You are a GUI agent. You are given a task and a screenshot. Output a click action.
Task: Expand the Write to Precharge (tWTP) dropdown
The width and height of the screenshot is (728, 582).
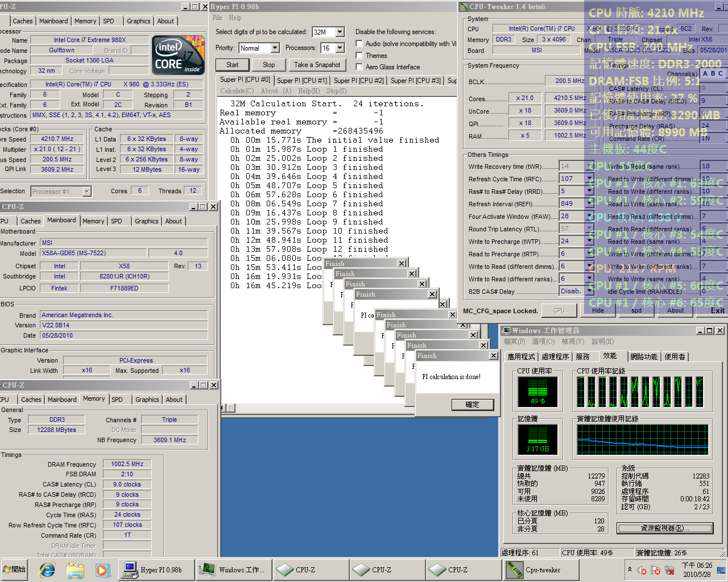point(589,241)
